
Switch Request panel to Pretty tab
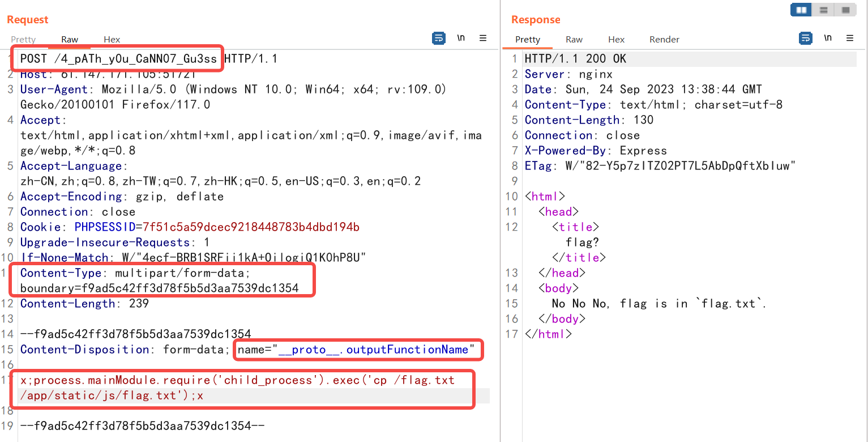tap(23, 39)
